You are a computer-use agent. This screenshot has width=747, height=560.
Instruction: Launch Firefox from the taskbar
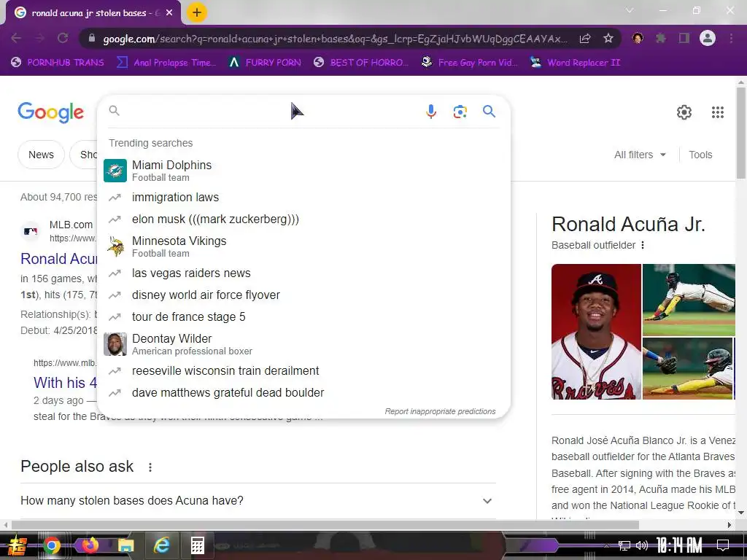(x=90, y=545)
